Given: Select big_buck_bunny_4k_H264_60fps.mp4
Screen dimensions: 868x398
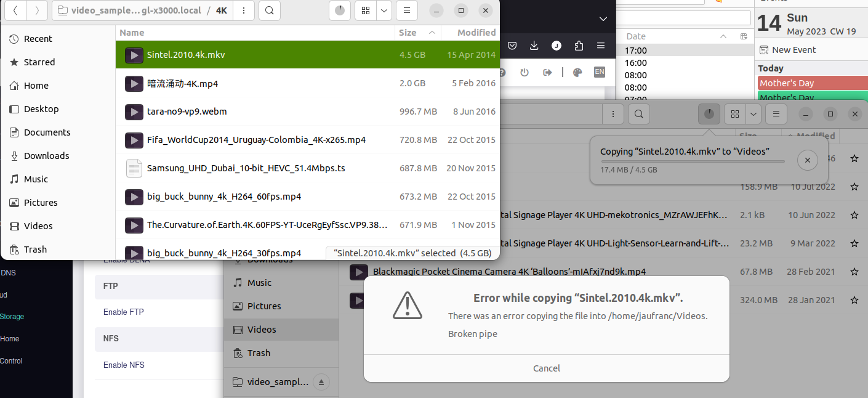Looking at the screenshot, I should pos(308,197).
